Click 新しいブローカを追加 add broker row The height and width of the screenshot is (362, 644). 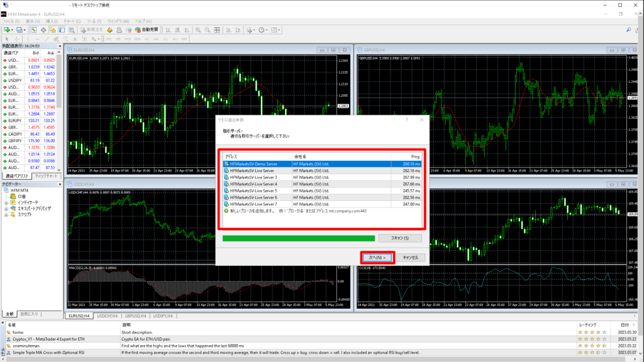pos(323,211)
